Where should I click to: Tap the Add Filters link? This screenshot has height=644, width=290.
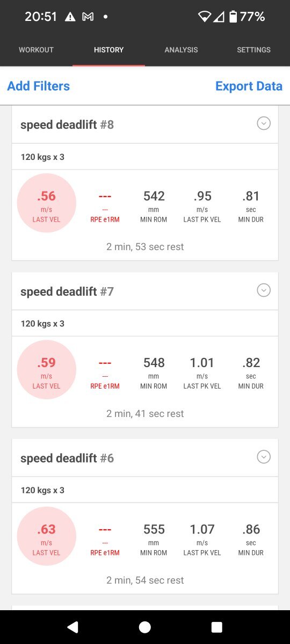(38, 86)
